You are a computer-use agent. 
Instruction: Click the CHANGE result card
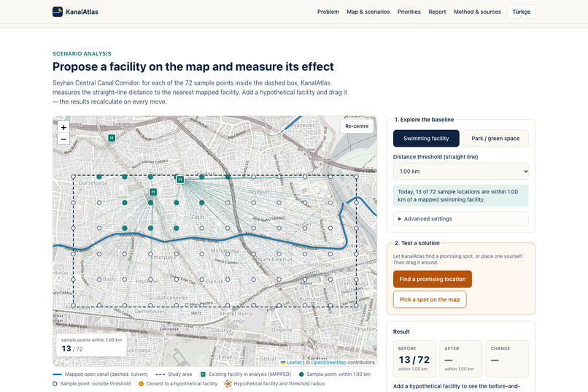(507, 358)
